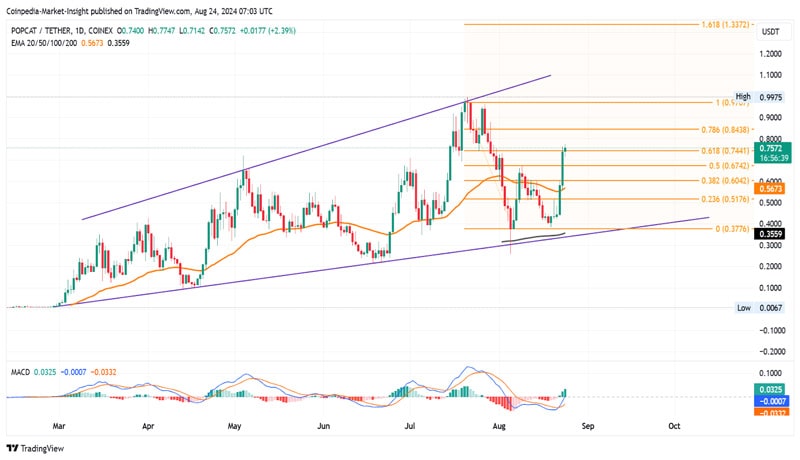Viewport: 800px width, 460px height.
Task: Click the Apr label on the time axis
Action: click(x=148, y=426)
